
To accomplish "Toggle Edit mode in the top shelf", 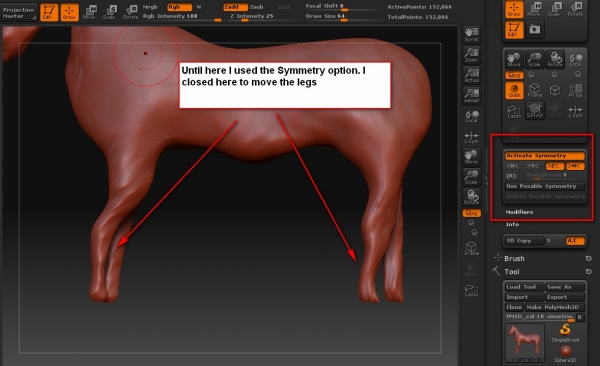I will [49, 12].
